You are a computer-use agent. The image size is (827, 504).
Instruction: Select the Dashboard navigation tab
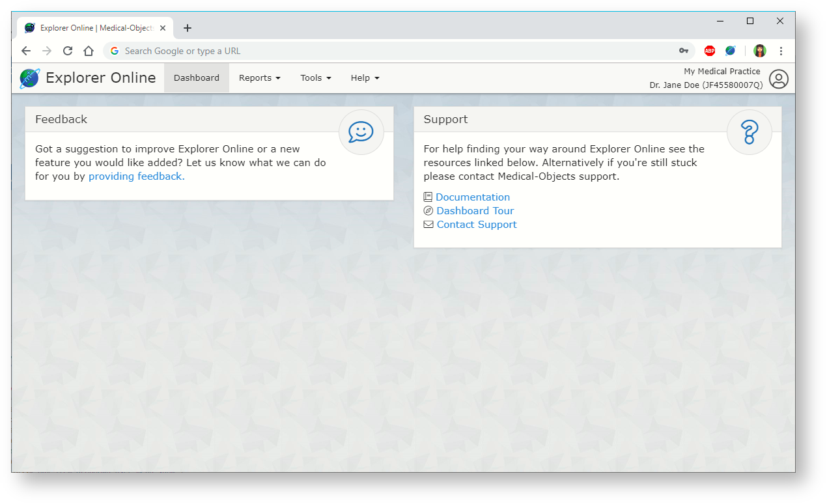pyautogui.click(x=197, y=78)
